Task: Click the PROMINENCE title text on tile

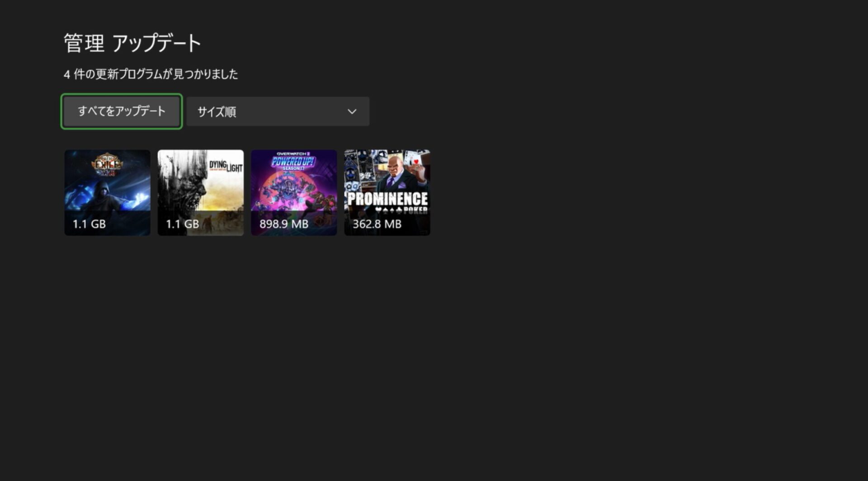Action: pyautogui.click(x=387, y=199)
